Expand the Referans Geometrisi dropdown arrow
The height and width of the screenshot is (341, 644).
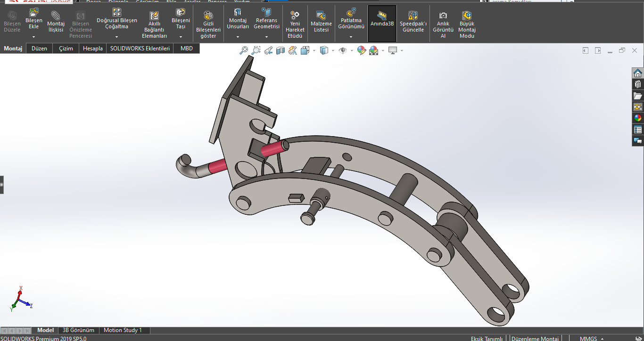click(x=267, y=37)
